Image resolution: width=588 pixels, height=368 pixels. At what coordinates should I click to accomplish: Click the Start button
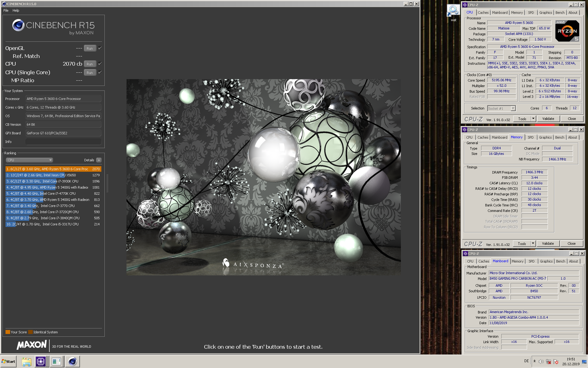(8, 361)
